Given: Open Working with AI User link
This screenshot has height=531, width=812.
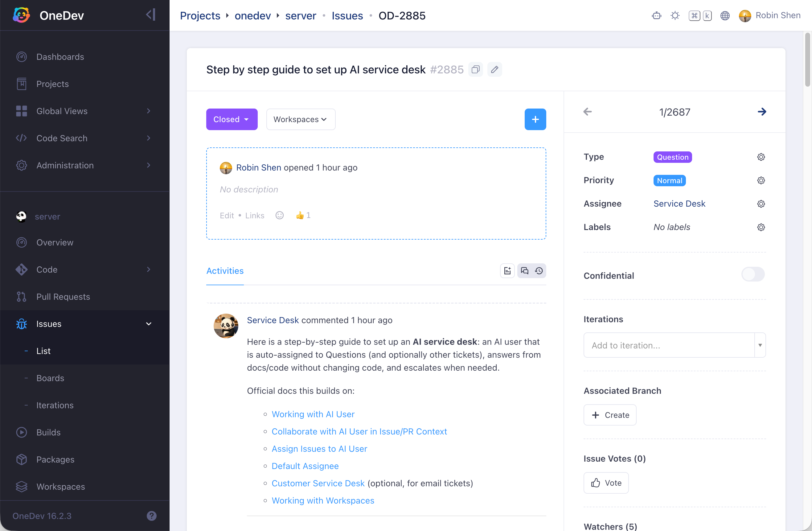Looking at the screenshot, I should tap(313, 414).
